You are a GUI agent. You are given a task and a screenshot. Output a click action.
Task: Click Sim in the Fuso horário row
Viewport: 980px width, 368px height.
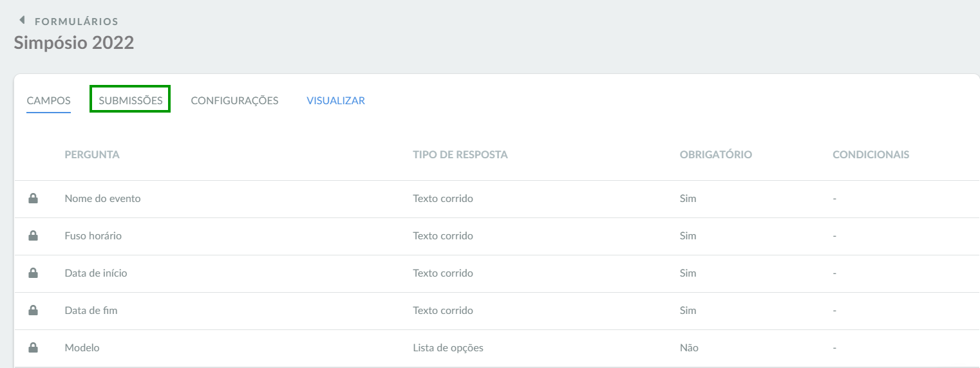click(x=688, y=235)
